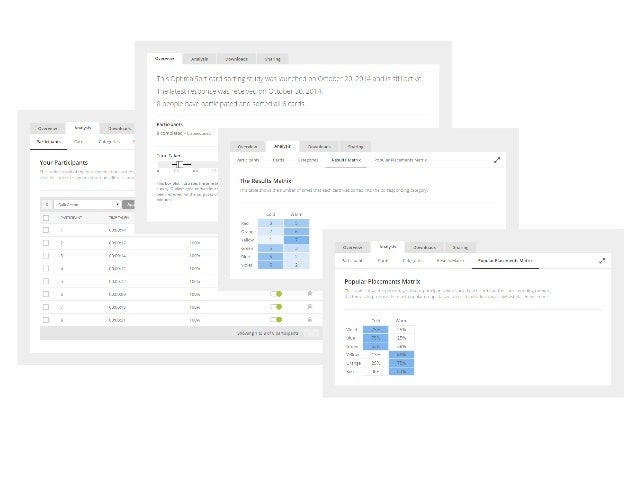
Task: Open the Bulk Actions dropdown above the participants table
Action: tap(87, 204)
